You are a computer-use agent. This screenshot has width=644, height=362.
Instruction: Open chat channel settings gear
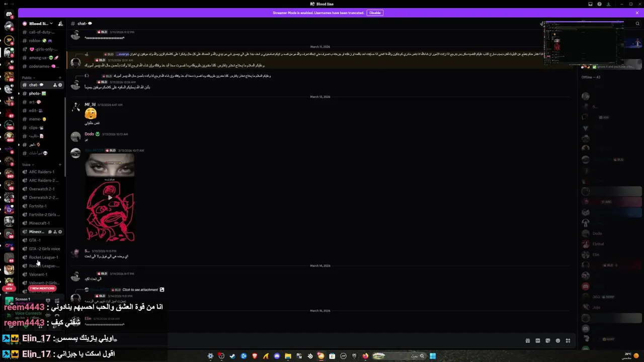(60, 85)
